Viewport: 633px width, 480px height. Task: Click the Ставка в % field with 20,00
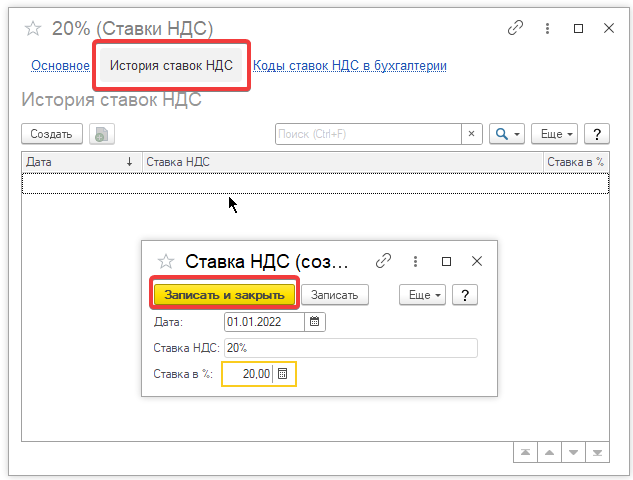[x=247, y=374]
